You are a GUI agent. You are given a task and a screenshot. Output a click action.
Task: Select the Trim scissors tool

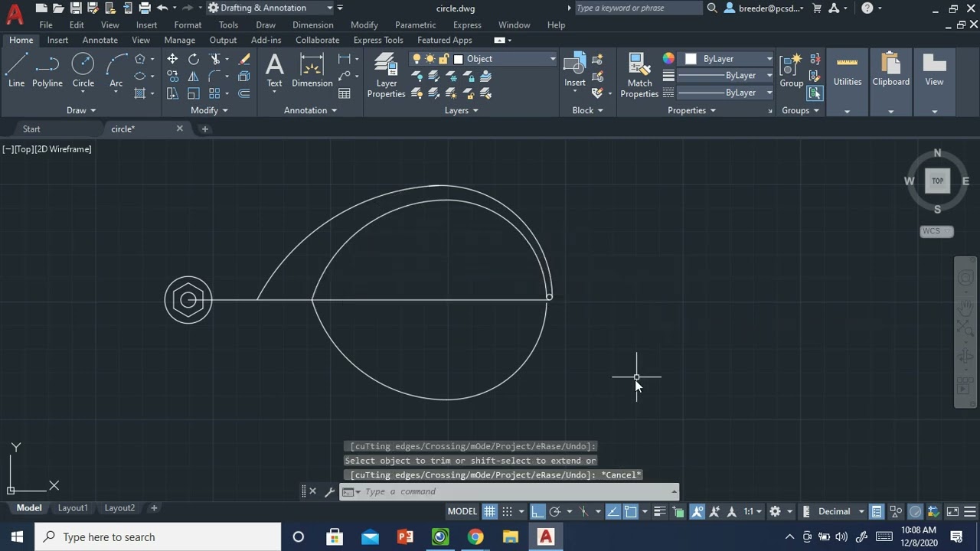coord(215,59)
